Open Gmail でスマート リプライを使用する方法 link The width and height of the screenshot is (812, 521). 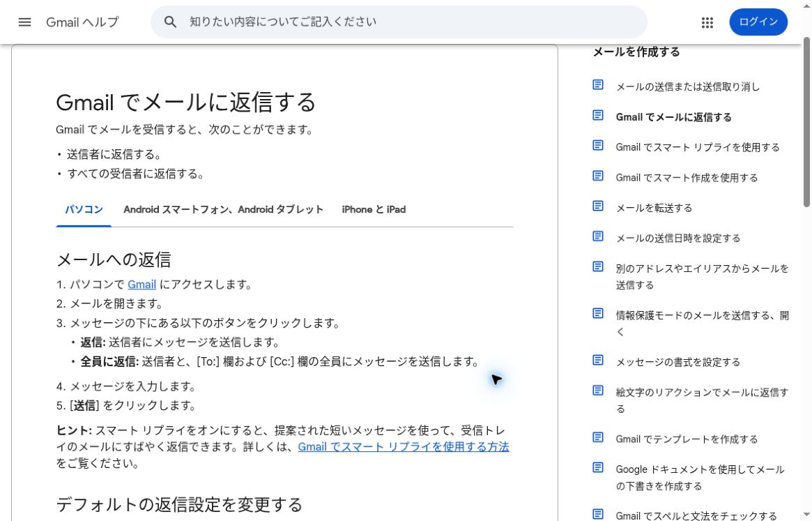pos(404,447)
